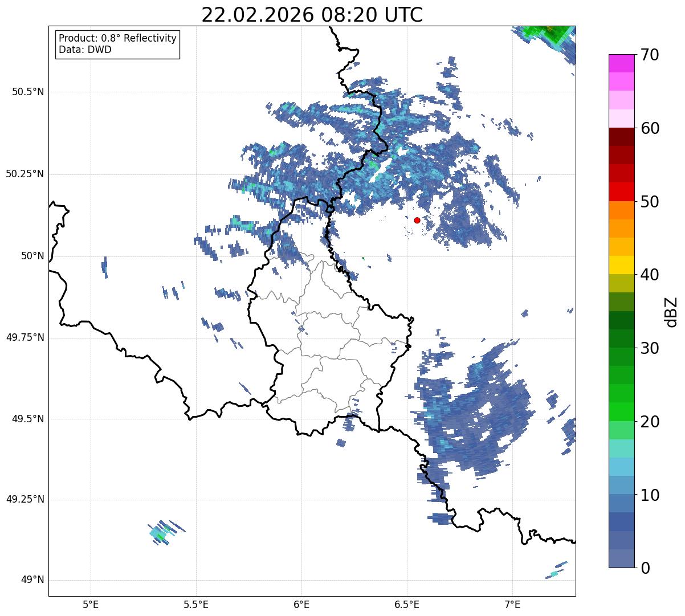
Task: Click latitude label '49.75°N'
Action: (x=25, y=337)
